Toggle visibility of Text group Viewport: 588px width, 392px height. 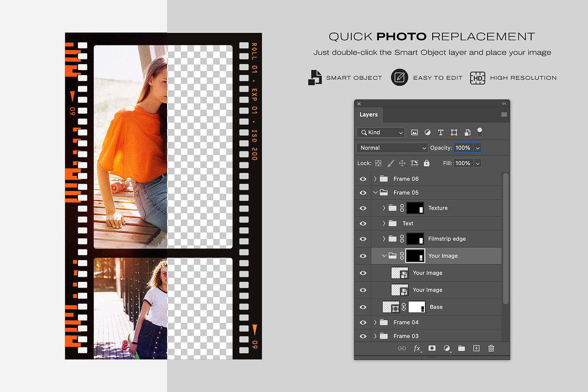coord(363,223)
